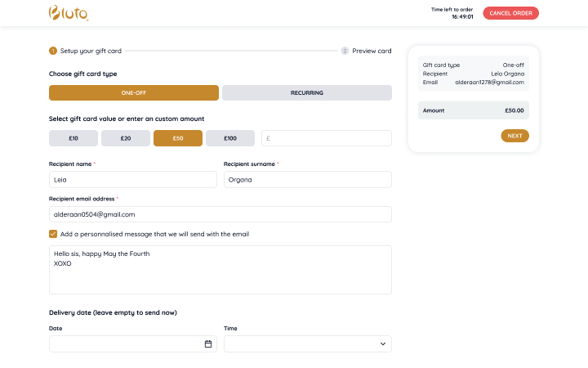Click the Bluto logo
The image size is (588, 368).
[x=69, y=13]
